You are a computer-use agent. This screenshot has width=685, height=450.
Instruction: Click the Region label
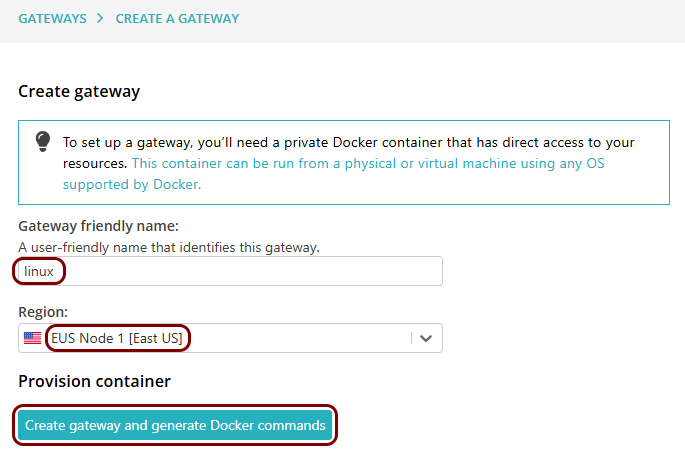[x=43, y=312]
